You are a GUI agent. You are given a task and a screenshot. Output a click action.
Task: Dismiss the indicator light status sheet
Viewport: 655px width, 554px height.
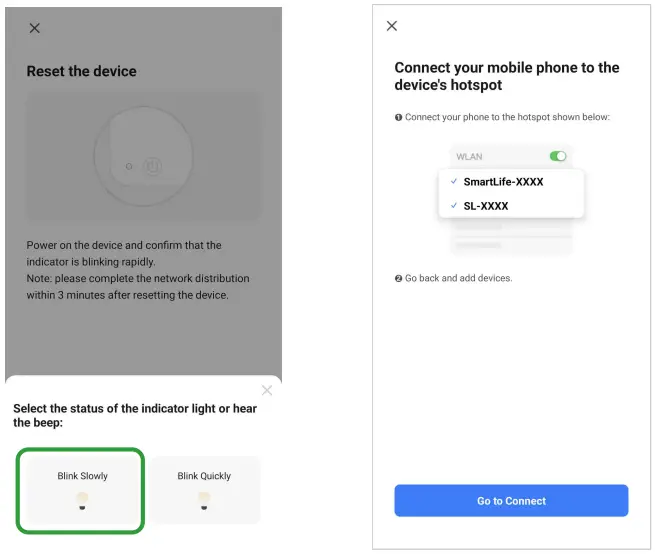click(x=266, y=390)
